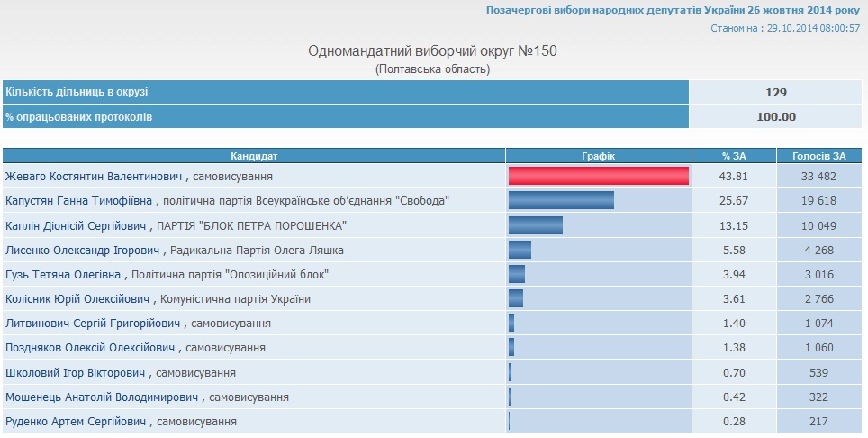Click the 'Кандидат' column header

(x=254, y=156)
